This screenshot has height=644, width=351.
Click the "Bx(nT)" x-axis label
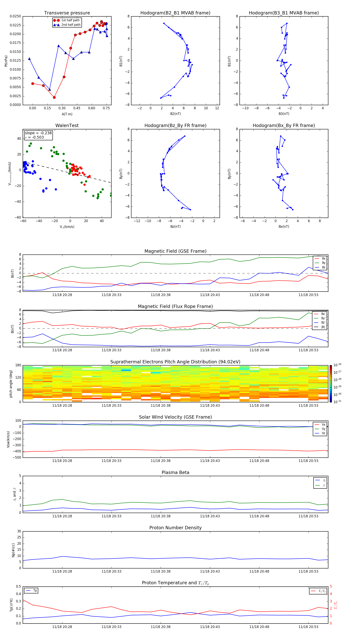284,227
